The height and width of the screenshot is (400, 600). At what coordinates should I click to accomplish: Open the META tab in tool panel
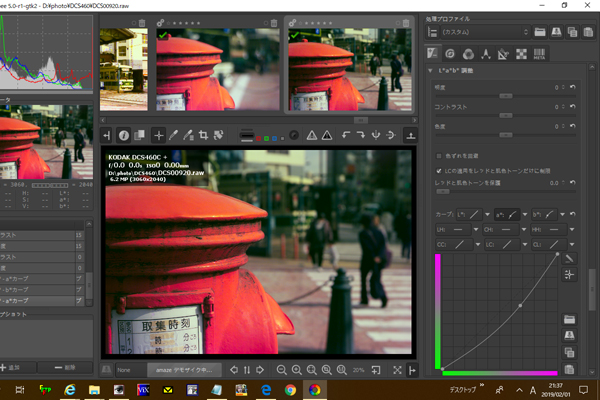539,53
